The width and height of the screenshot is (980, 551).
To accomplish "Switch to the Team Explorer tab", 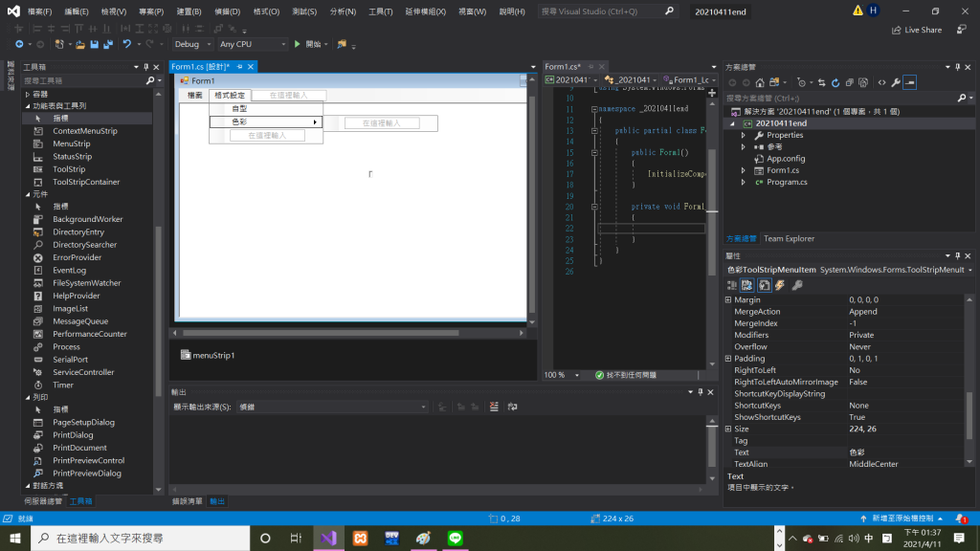I will tap(789, 238).
